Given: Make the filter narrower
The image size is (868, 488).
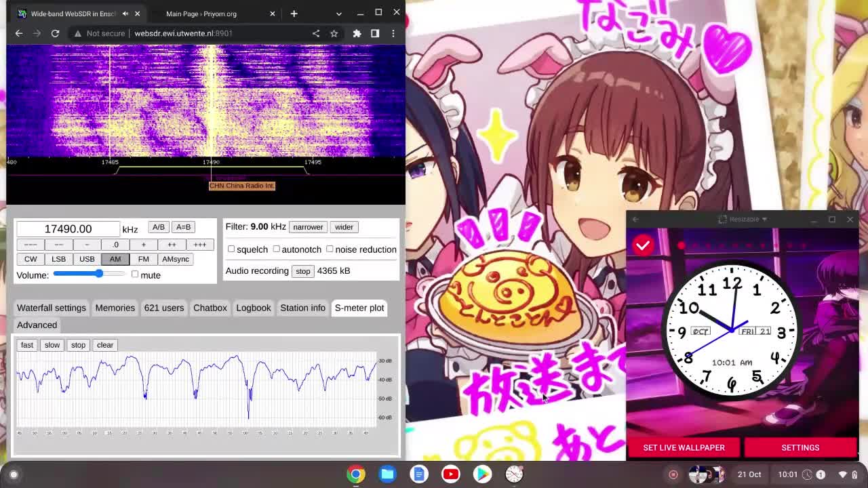Looking at the screenshot, I should click(308, 227).
